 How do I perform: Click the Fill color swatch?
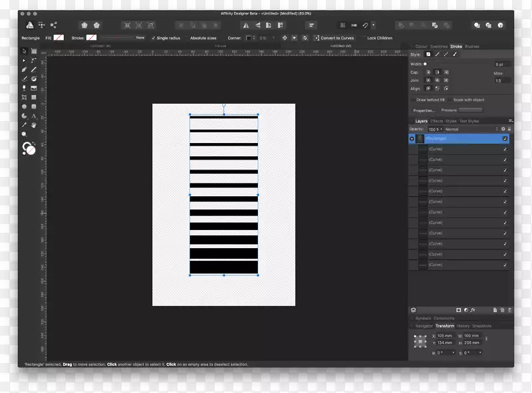click(x=59, y=38)
